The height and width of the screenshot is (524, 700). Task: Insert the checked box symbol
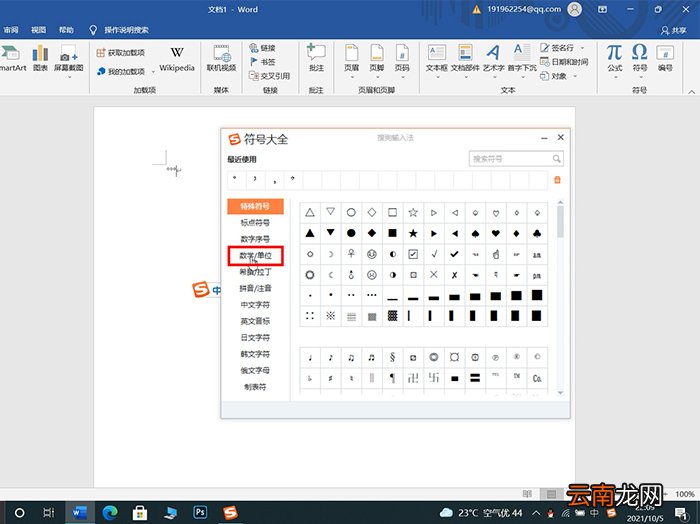[413, 254]
